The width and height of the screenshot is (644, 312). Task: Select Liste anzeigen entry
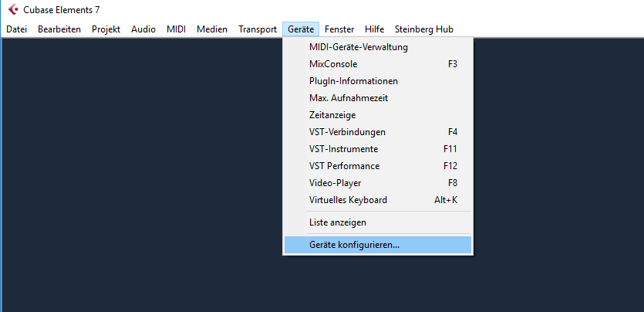378,222
